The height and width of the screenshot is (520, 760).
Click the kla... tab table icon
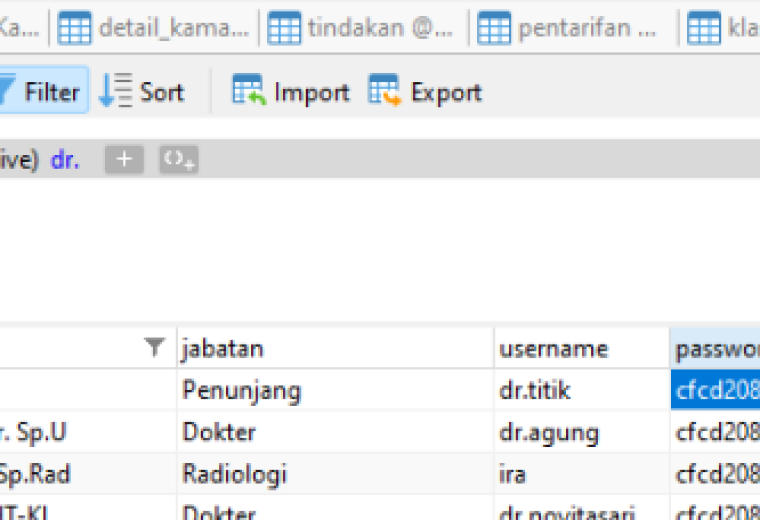point(704,28)
